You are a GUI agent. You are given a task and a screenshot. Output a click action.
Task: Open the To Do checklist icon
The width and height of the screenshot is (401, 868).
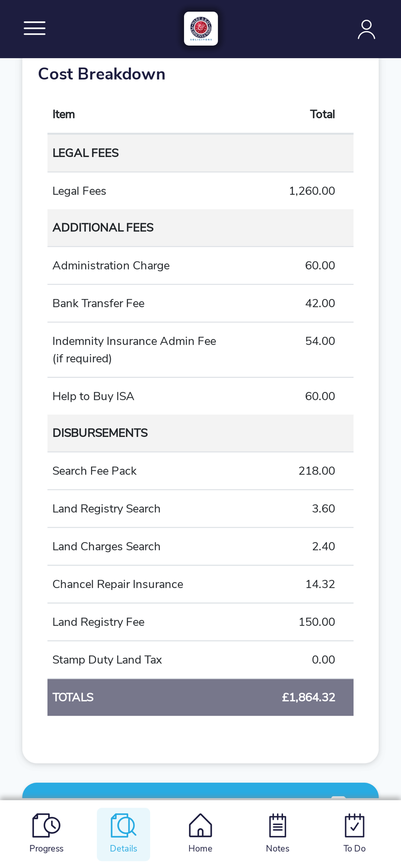click(x=355, y=826)
